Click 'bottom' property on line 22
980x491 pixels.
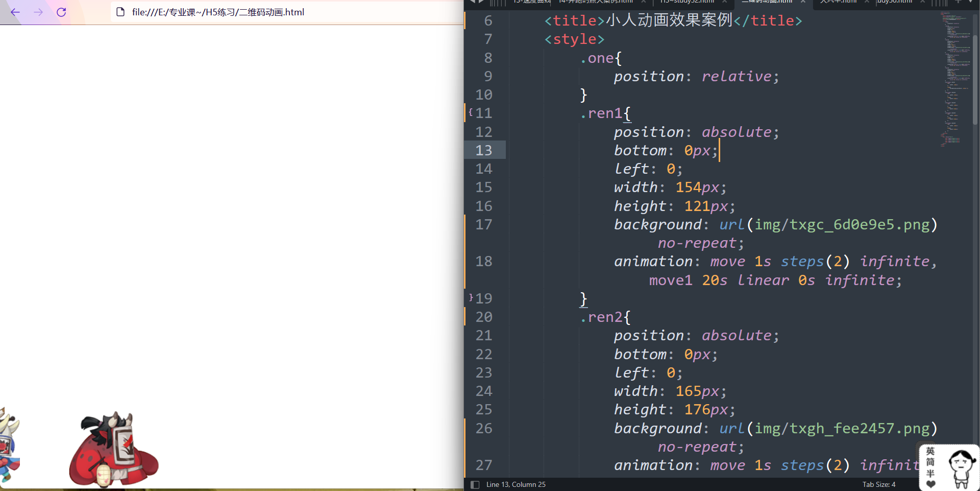[640, 354]
